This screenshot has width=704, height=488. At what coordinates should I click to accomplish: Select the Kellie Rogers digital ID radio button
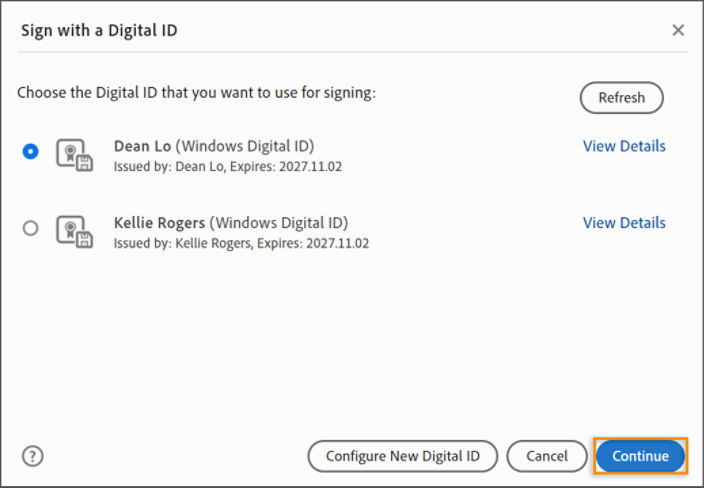(x=31, y=228)
